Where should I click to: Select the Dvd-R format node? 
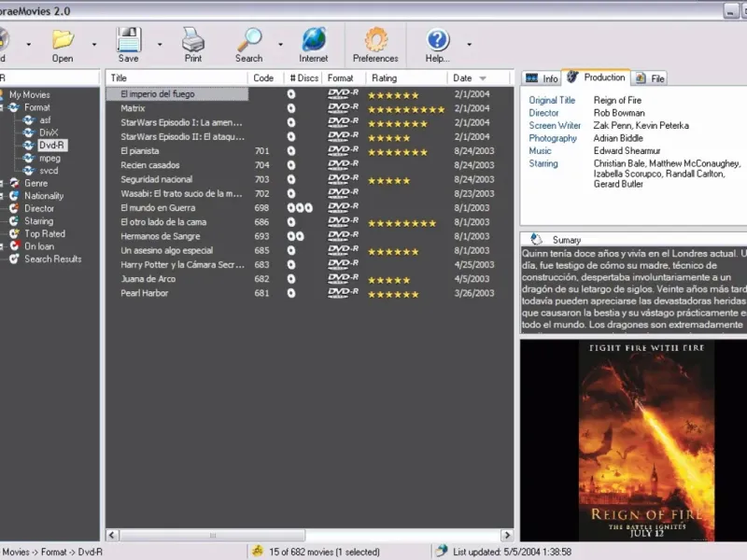[51, 146]
